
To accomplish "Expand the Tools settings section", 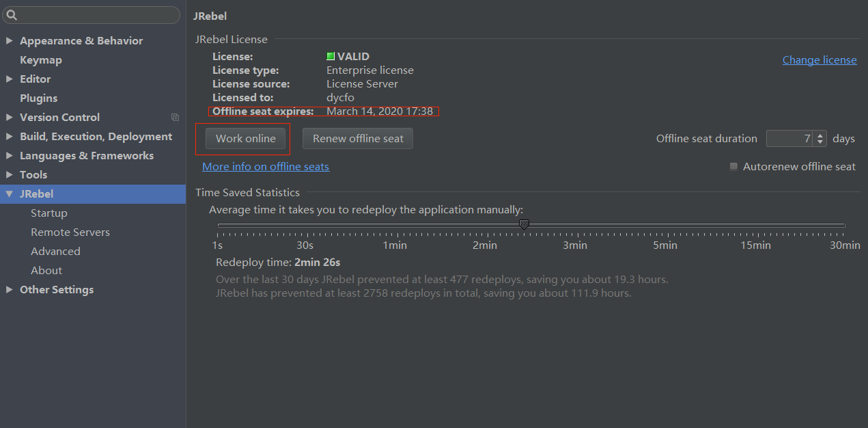I will (9, 175).
